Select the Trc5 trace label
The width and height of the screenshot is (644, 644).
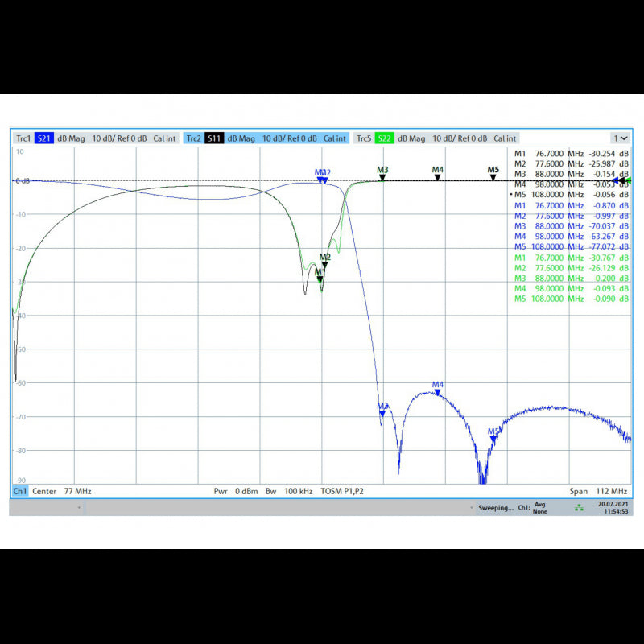(364, 138)
